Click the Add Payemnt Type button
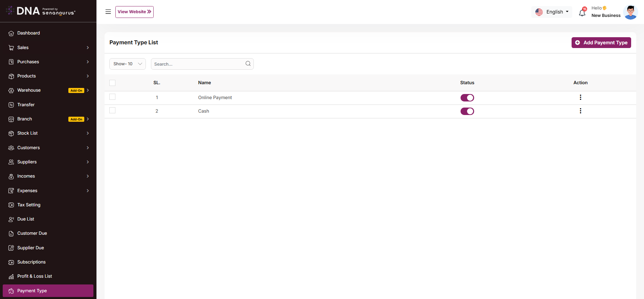The width and height of the screenshot is (644, 299). pos(601,43)
